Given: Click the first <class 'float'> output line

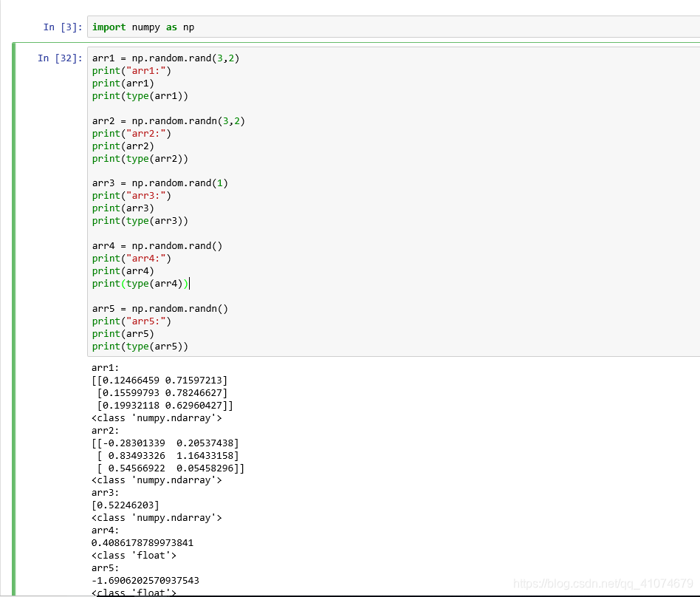Looking at the screenshot, I should [134, 555].
